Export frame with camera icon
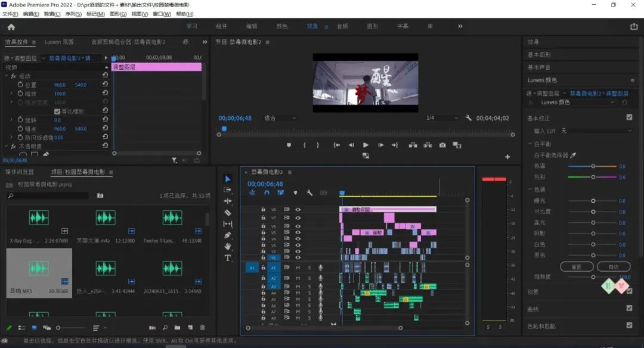The height and width of the screenshot is (348, 644). 442,145
